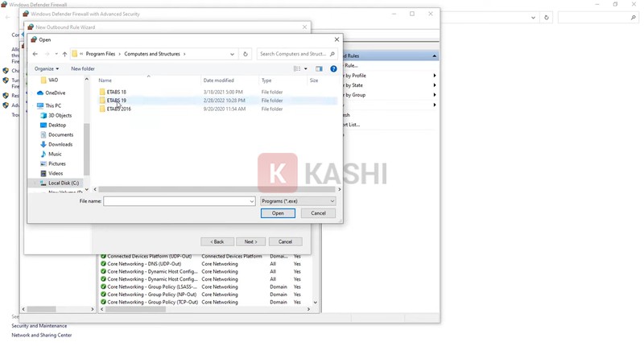Open Desktop in navigation pane
This screenshot has width=644, height=346.
(x=57, y=125)
